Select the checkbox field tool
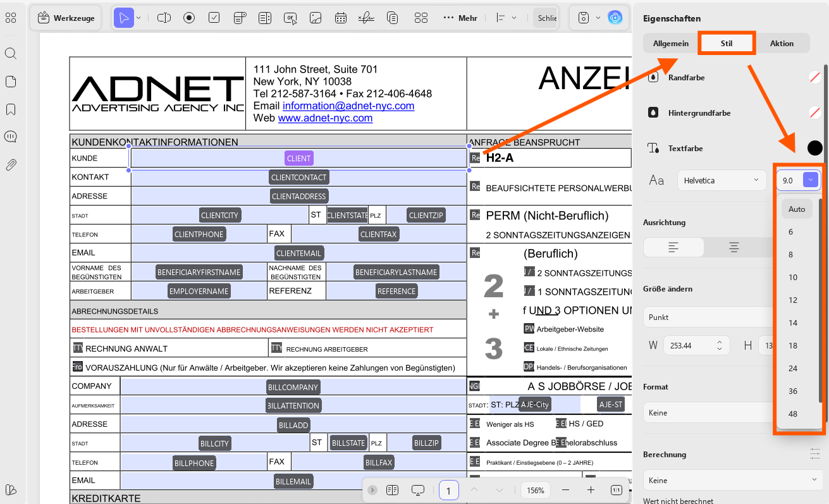 coord(214,18)
